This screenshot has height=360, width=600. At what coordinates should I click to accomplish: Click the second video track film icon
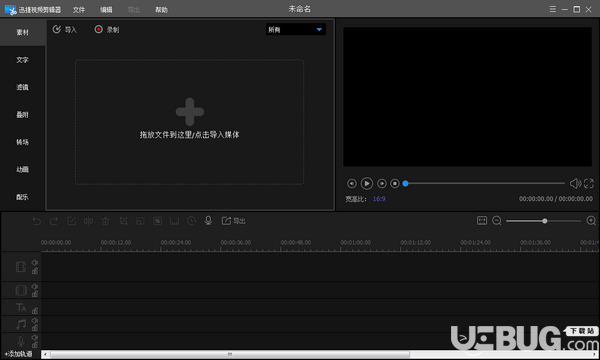(x=21, y=290)
